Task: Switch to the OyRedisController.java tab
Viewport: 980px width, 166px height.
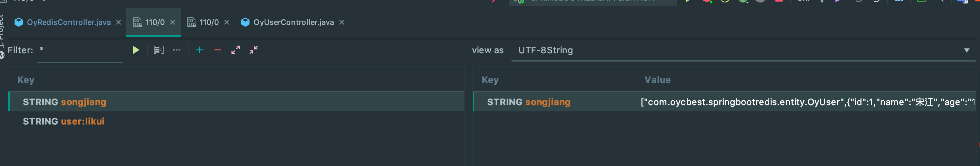Action: pyautogui.click(x=69, y=22)
